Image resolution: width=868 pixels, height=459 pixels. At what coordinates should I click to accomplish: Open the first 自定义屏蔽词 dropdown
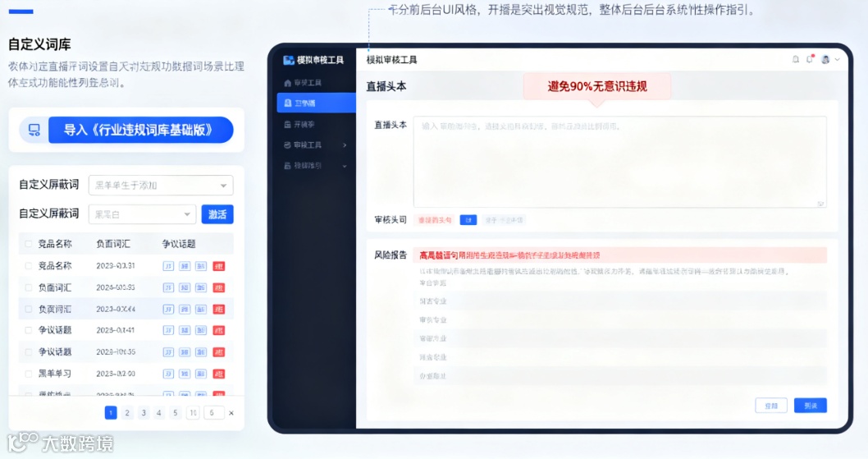point(161,185)
